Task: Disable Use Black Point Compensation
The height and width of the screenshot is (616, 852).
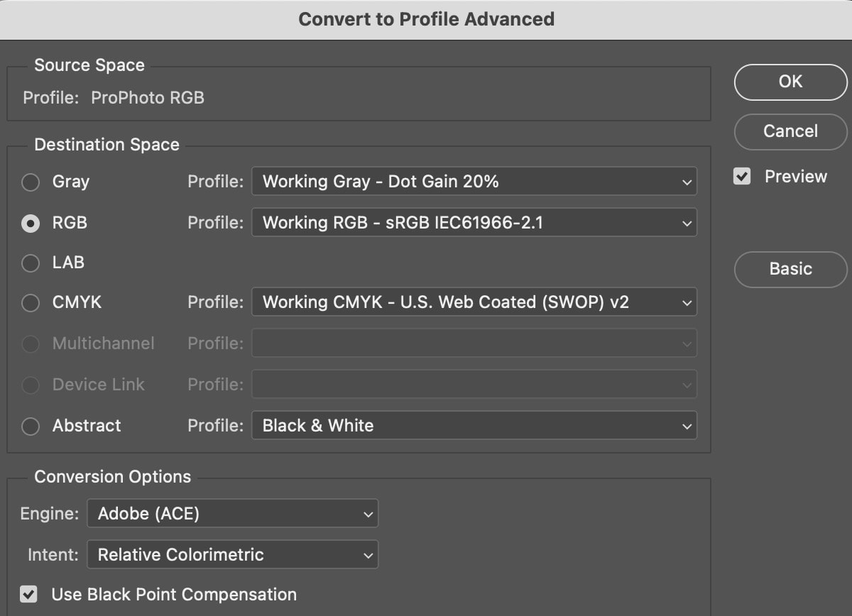Action: click(x=28, y=594)
